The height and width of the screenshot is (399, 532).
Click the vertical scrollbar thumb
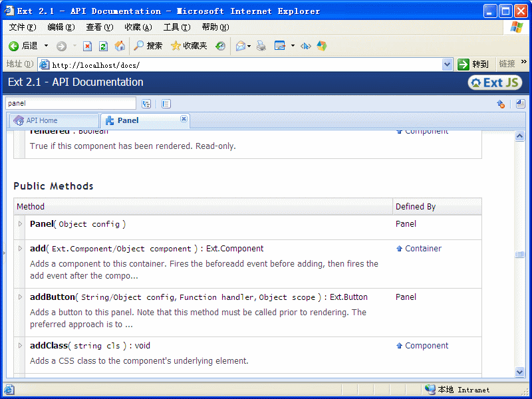[520, 255]
